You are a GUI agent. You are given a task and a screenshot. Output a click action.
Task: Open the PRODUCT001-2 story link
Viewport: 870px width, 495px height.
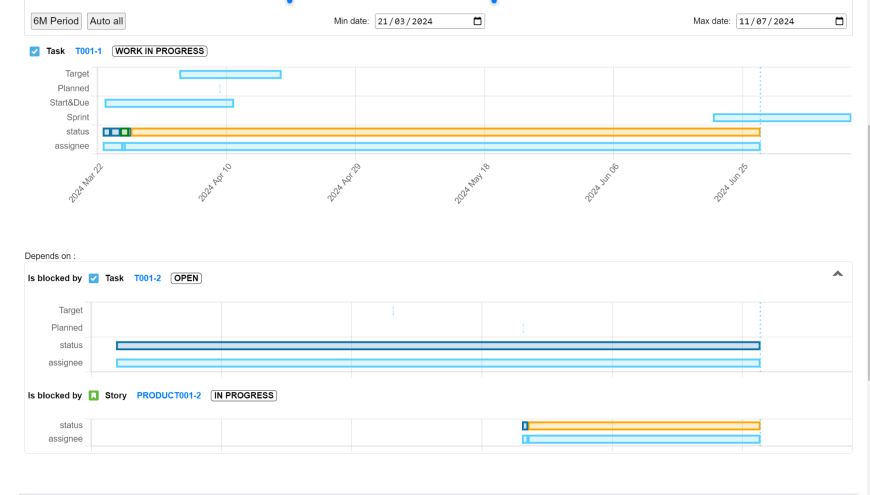tap(169, 396)
